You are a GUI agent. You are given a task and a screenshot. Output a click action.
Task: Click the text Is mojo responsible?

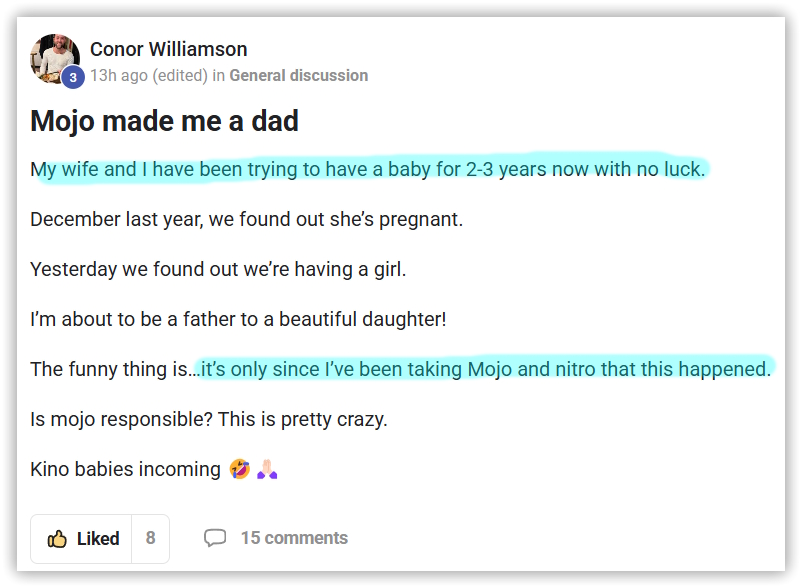121,419
